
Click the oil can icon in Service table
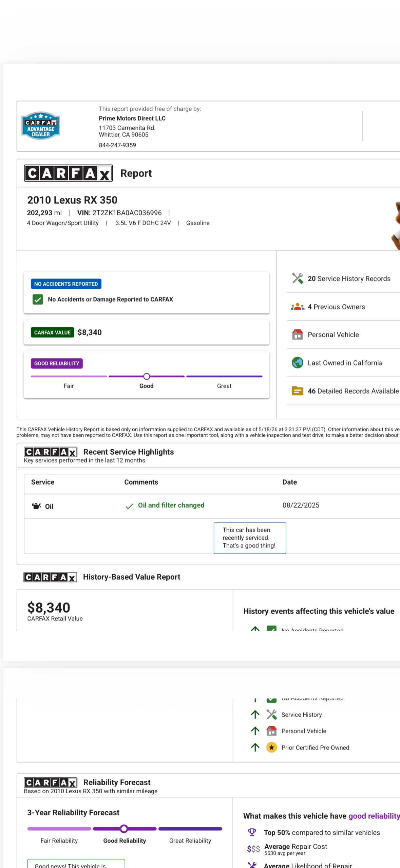click(36, 506)
